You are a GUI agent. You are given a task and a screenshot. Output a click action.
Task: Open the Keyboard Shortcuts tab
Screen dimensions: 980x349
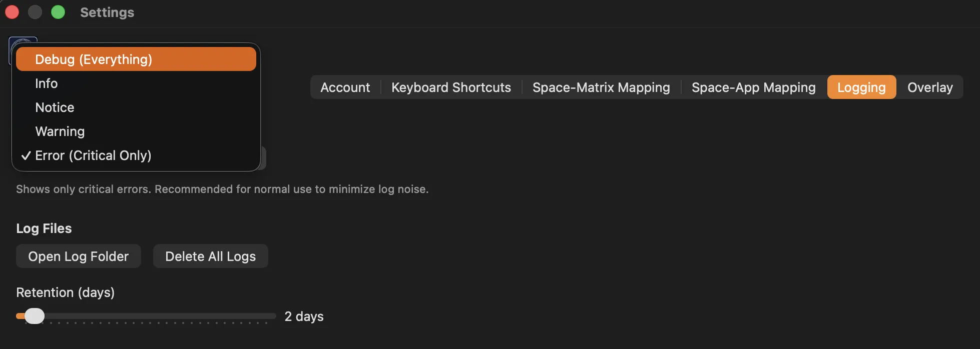[451, 87]
